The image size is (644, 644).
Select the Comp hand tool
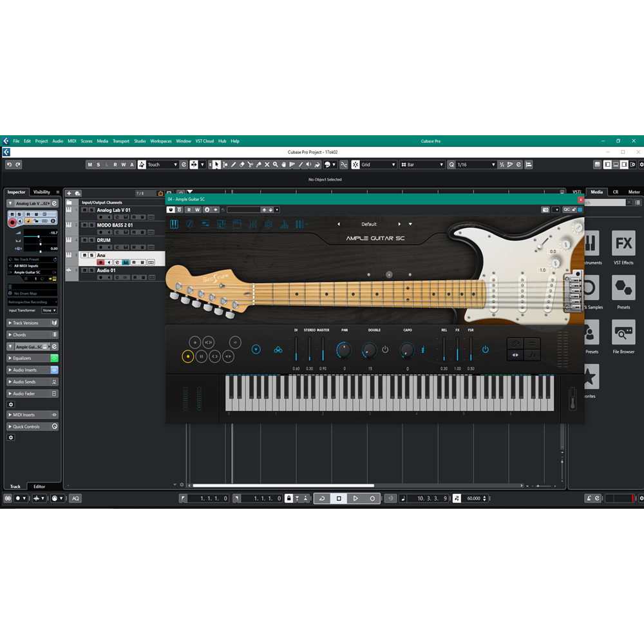(x=284, y=165)
